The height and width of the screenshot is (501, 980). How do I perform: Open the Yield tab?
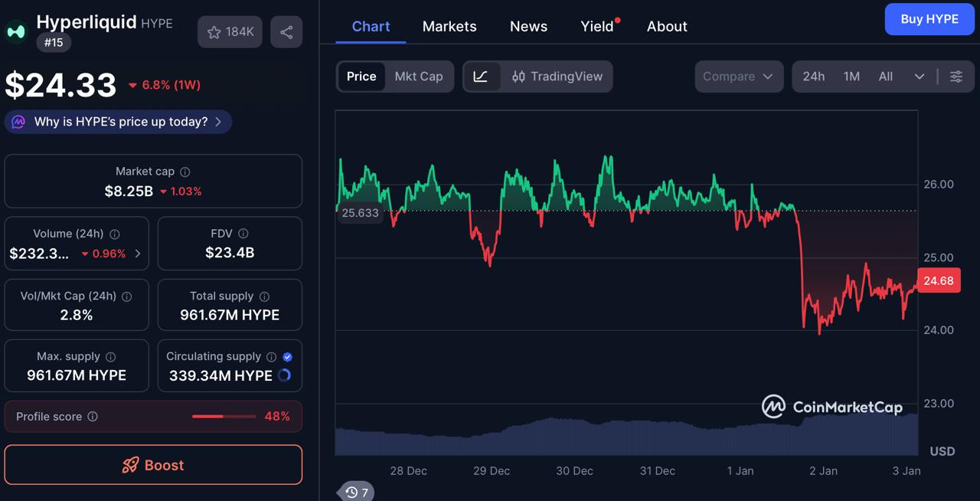[x=596, y=26]
